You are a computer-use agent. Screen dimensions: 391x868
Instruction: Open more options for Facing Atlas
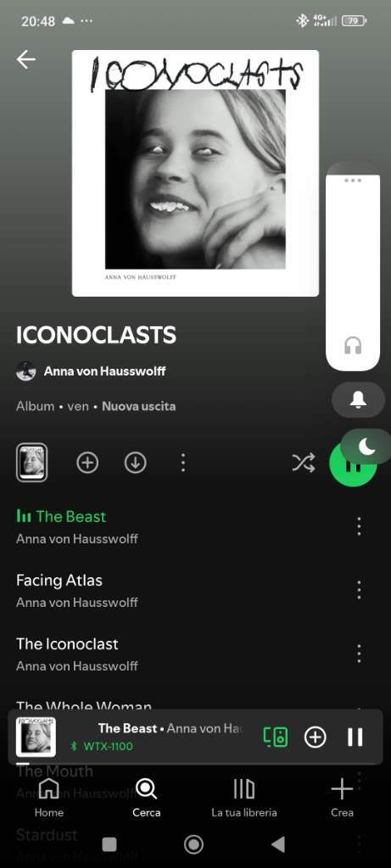(359, 590)
